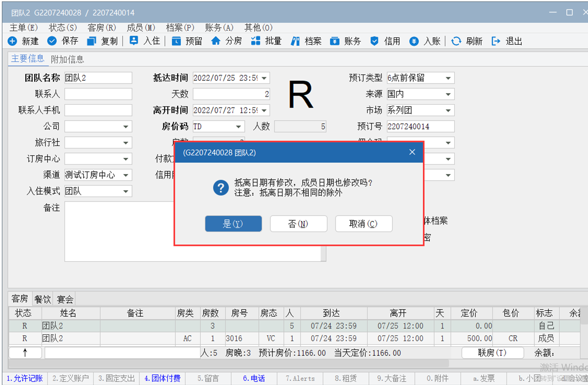Click bottom tab 8.租赁
Screen dimensions: 588x385
tap(346, 379)
